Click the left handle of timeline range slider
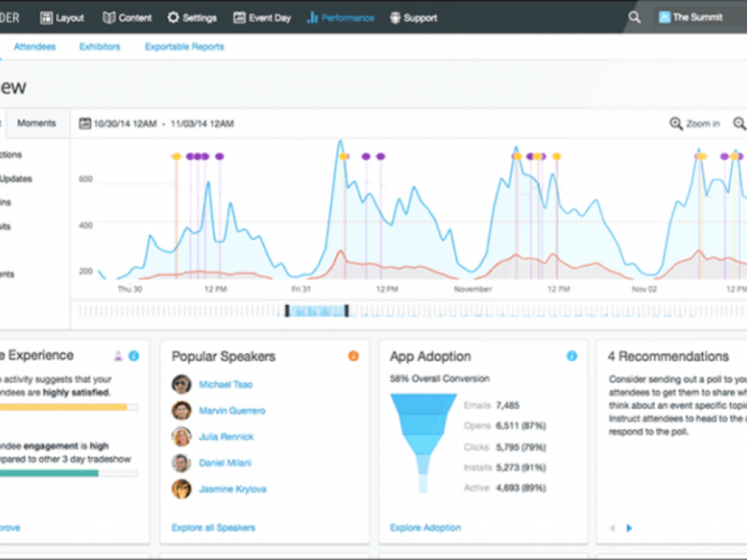Screen dimensions: 747x560 287,310
